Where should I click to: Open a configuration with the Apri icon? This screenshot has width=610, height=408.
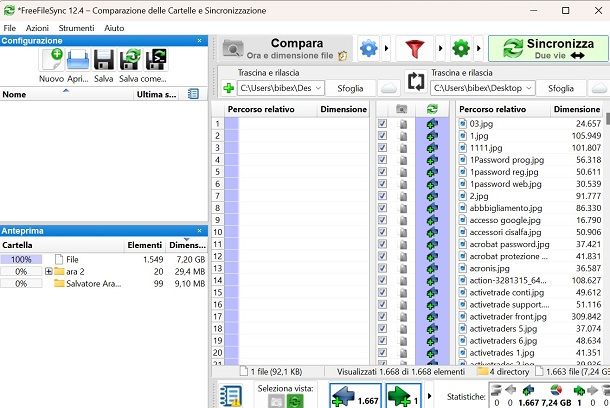click(x=78, y=60)
